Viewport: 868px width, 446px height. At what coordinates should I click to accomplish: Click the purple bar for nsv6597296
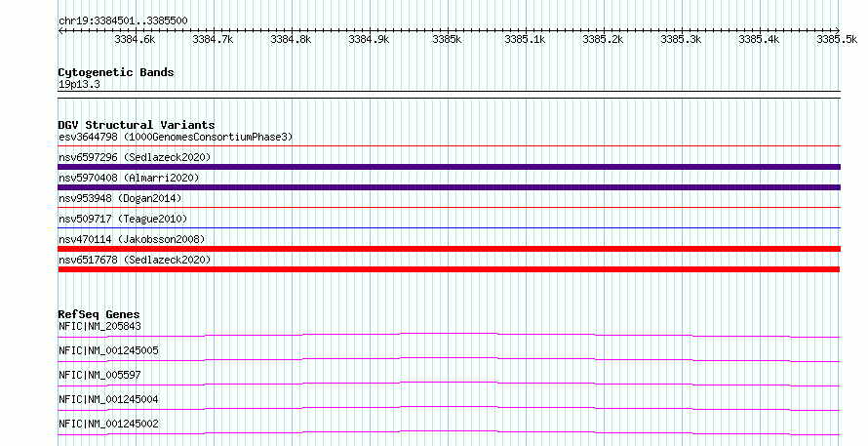(449, 167)
